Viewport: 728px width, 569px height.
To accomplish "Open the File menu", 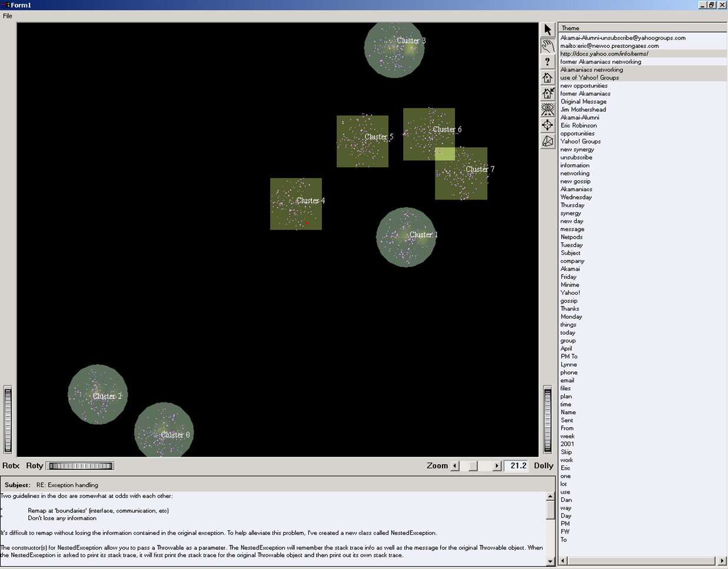I will tap(8, 16).
